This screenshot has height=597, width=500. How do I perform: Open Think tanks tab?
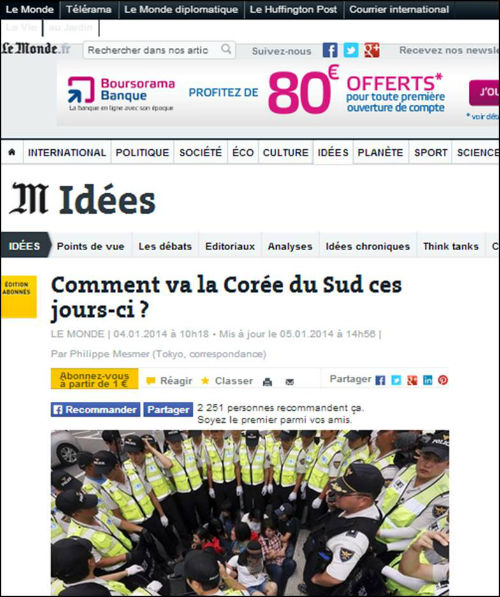coord(451,246)
